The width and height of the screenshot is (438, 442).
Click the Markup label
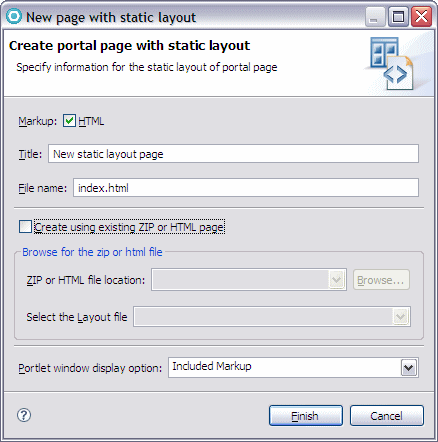(x=37, y=121)
